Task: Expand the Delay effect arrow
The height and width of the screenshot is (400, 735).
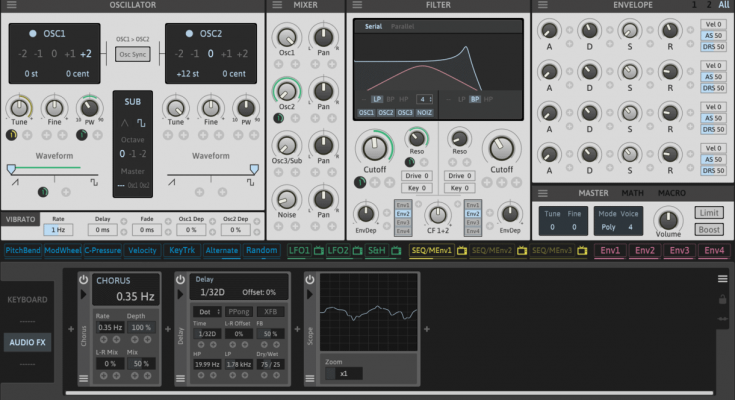Action: (x=180, y=294)
